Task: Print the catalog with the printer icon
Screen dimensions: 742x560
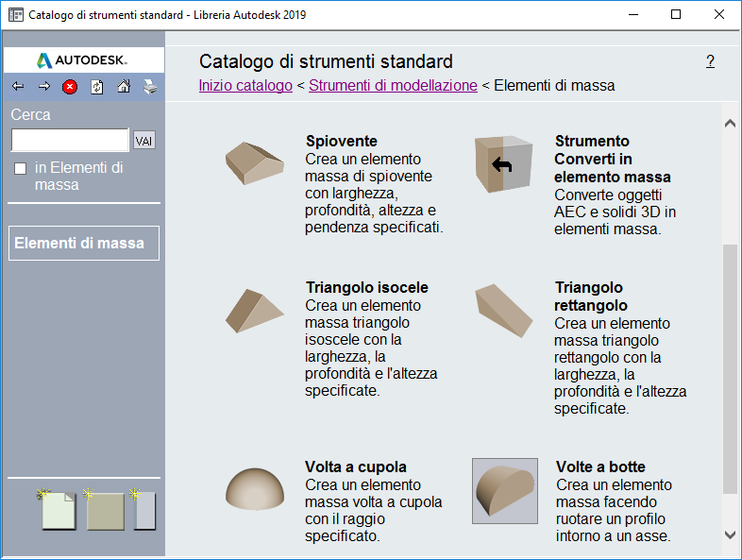Action: [150, 87]
